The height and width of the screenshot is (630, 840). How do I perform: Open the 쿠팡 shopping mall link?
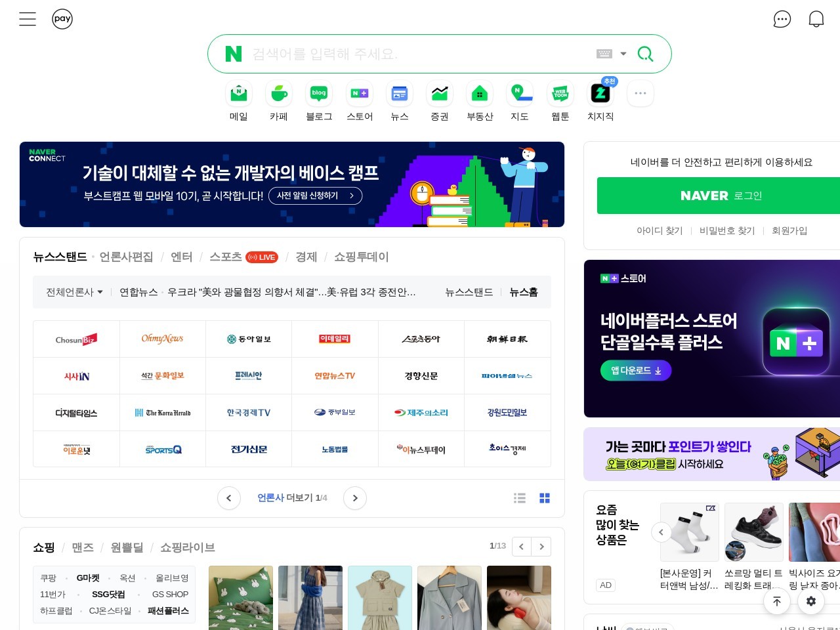[x=49, y=578]
